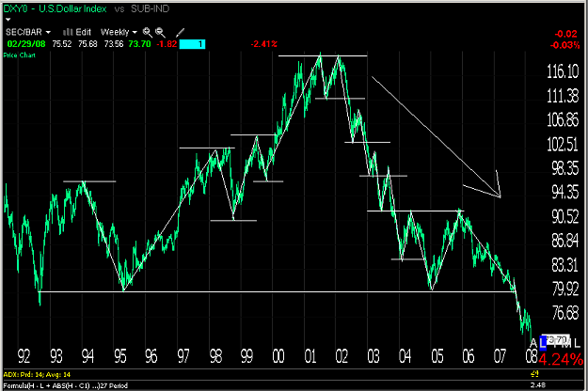Zoom out with the magnifier minus icon

tap(160, 33)
